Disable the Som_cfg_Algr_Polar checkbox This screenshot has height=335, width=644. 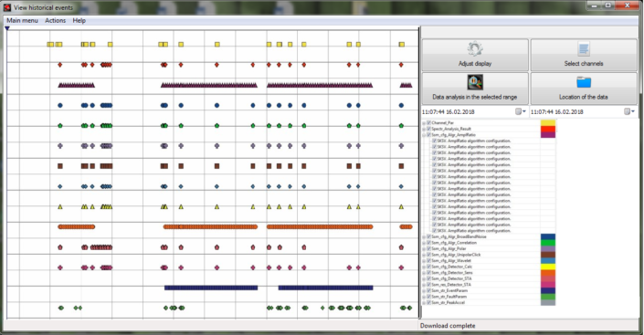(428, 249)
